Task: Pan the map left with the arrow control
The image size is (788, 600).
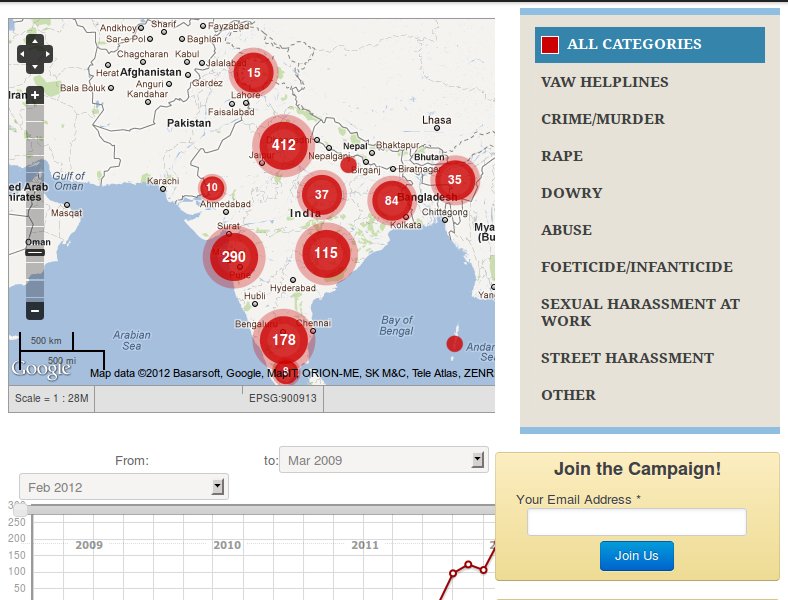Action: pyautogui.click(x=22, y=54)
